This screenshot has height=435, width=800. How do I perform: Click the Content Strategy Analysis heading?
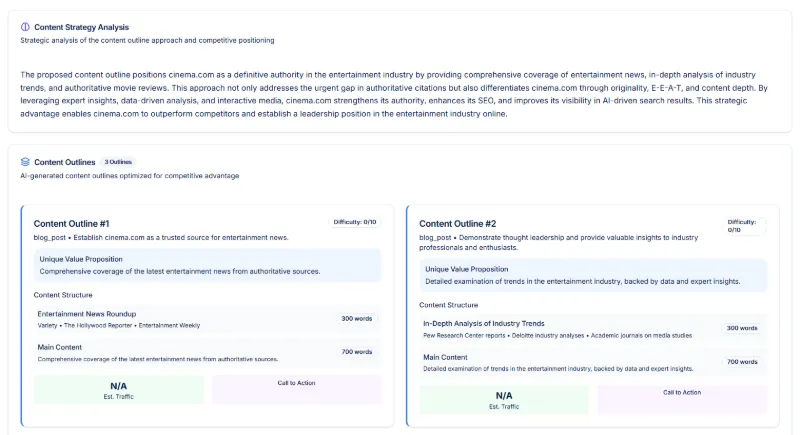[81, 27]
